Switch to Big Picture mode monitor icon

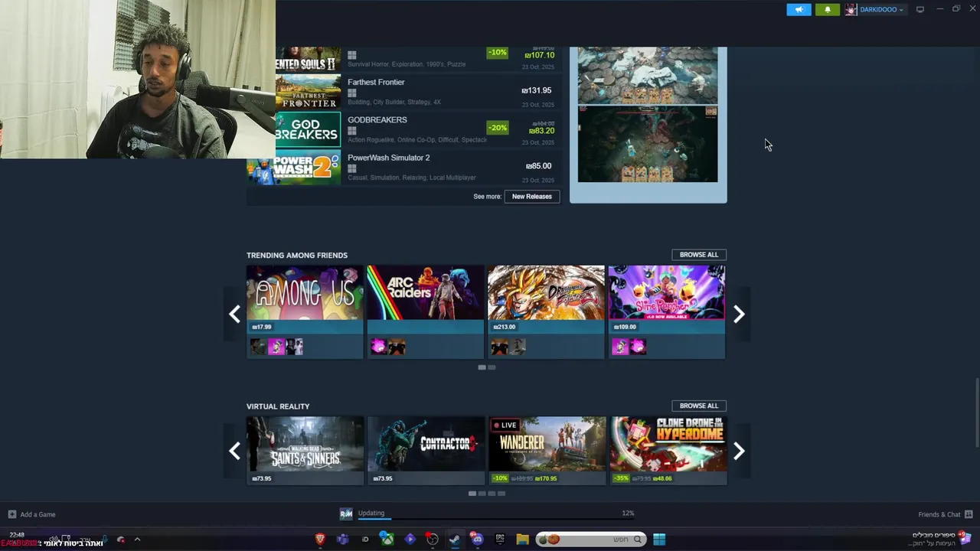pos(920,9)
